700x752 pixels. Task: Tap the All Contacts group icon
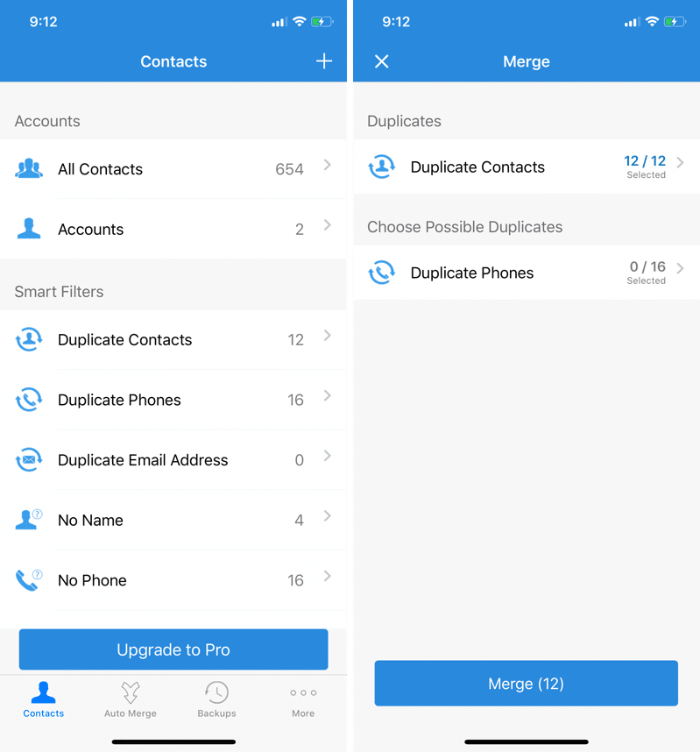[29, 169]
